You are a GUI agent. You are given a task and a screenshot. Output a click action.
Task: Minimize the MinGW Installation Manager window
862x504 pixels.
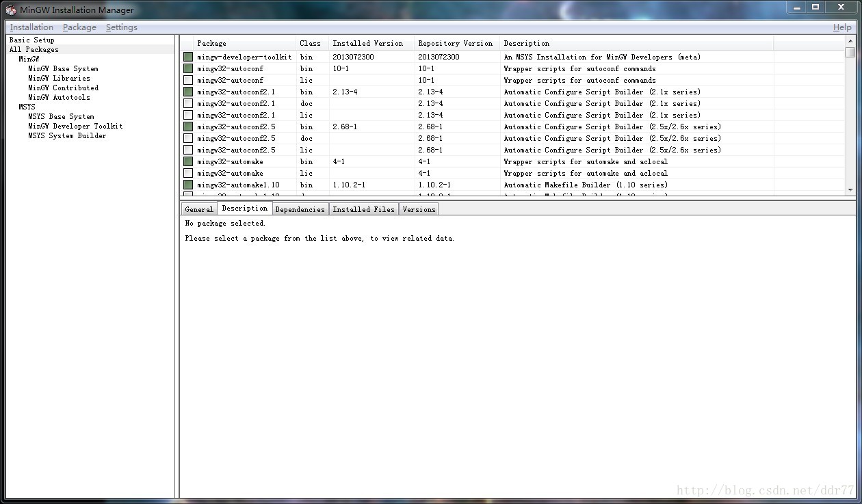796,7
